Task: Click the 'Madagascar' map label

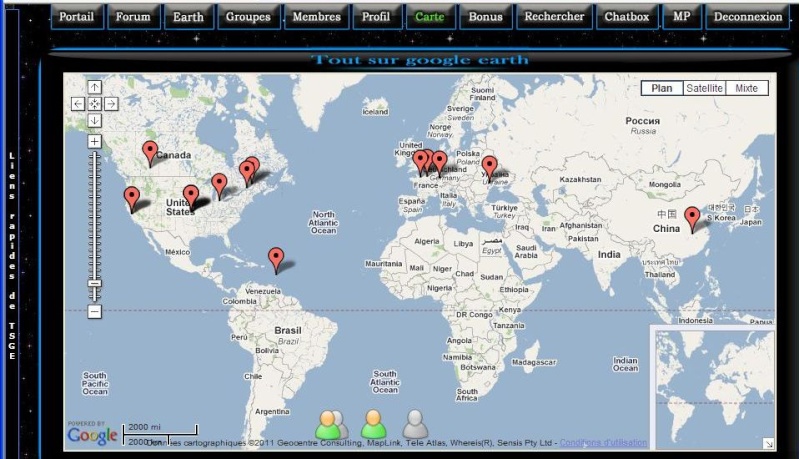Action: click(x=534, y=362)
